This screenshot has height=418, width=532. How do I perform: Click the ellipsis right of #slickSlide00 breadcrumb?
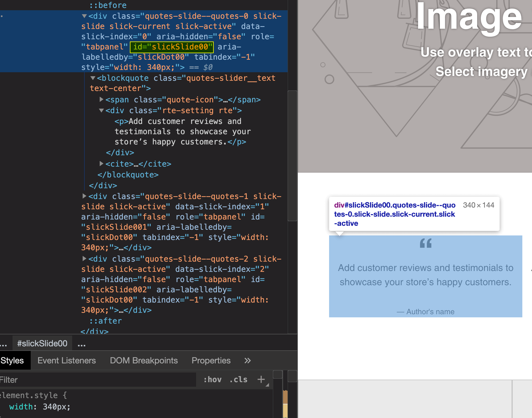[82, 344]
